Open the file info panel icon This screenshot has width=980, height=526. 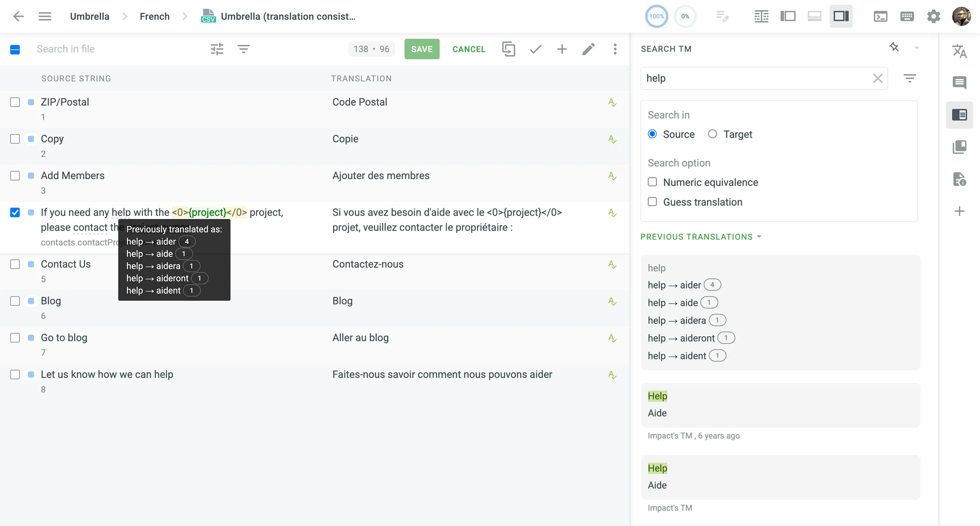[x=960, y=179]
